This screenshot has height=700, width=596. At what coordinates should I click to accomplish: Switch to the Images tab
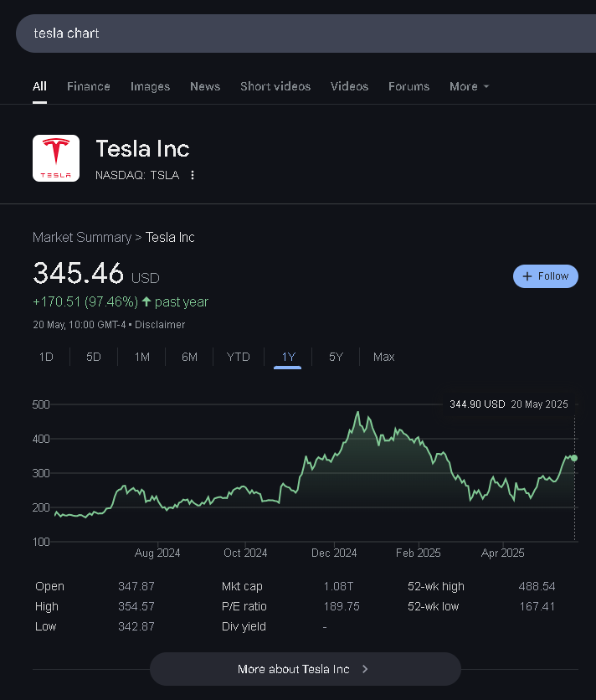click(x=150, y=86)
